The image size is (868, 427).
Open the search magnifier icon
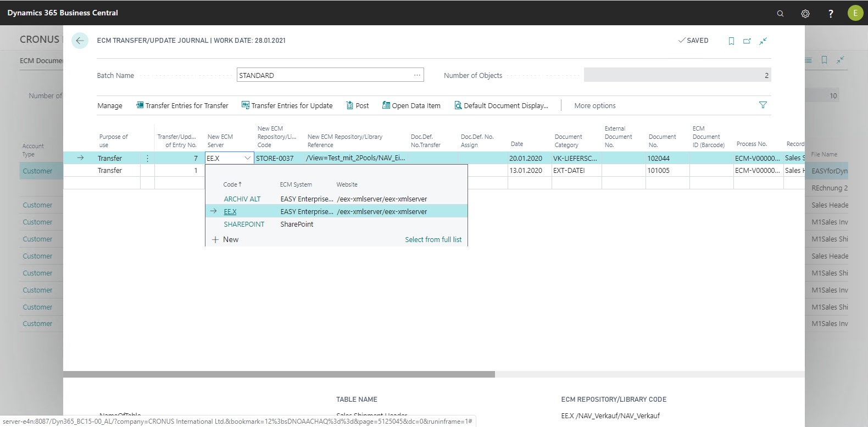click(x=780, y=13)
